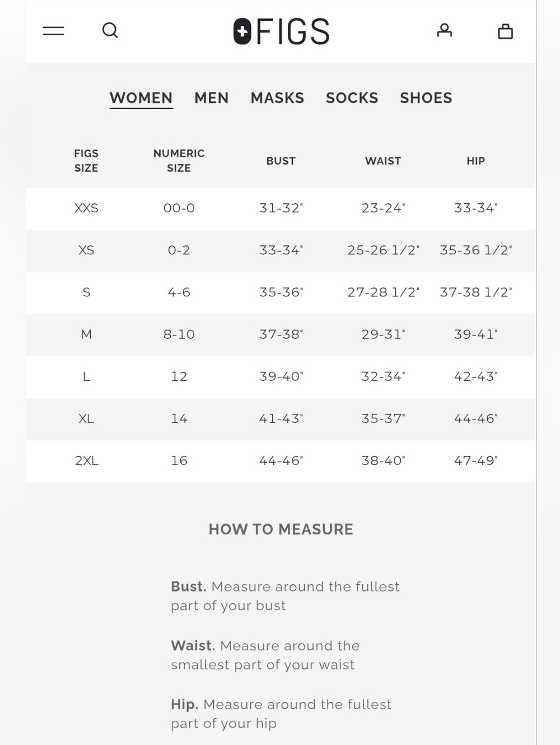Click the size M row label

[86, 334]
